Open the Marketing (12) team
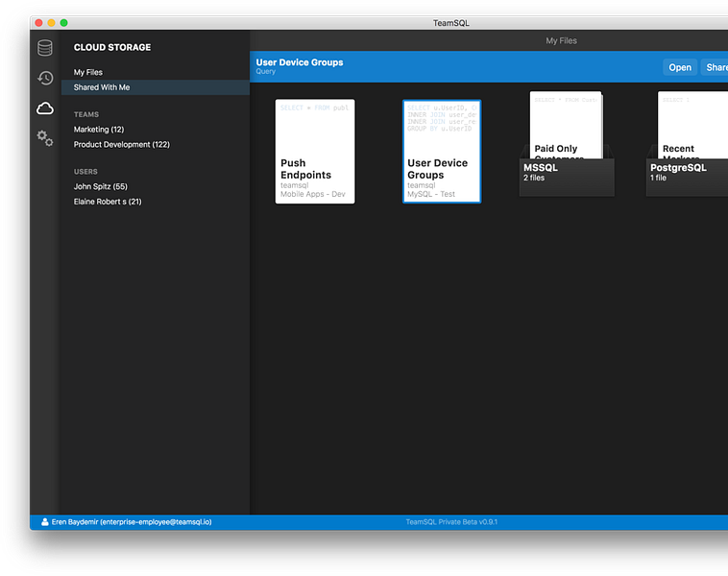Image resolution: width=728 pixels, height=576 pixels. click(98, 130)
